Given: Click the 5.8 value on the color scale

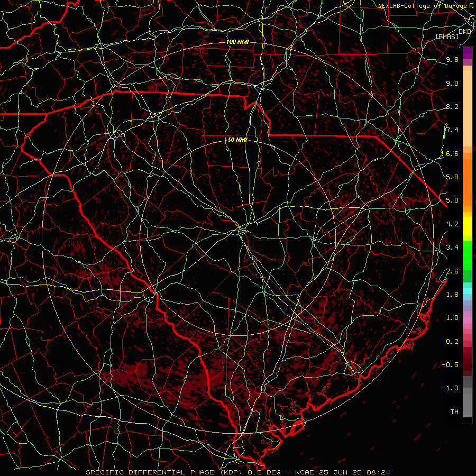Looking at the screenshot, I should (x=452, y=177).
